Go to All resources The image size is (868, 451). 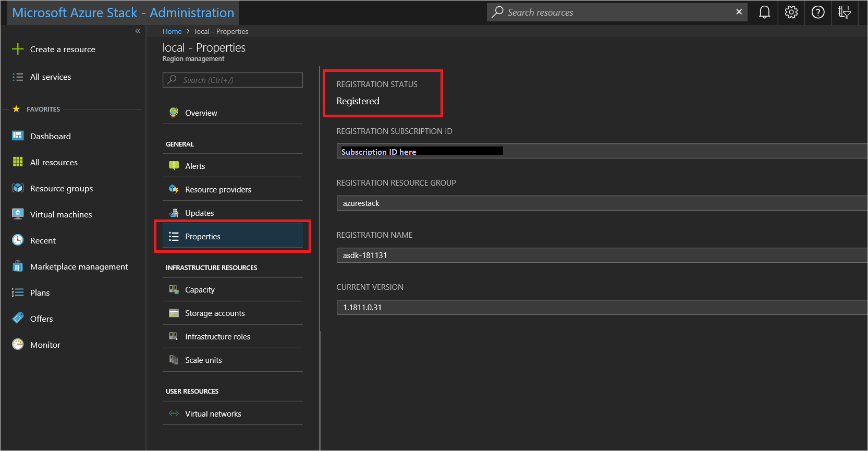pyautogui.click(x=54, y=163)
